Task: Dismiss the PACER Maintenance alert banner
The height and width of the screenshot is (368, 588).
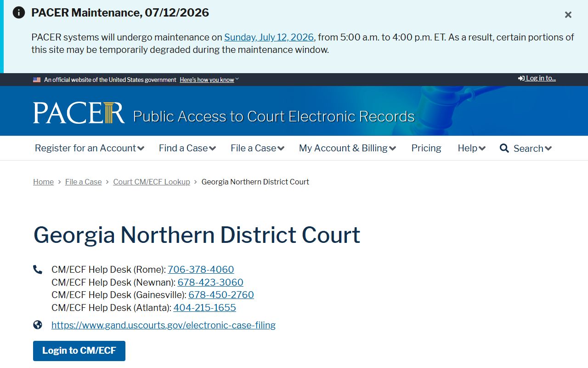Action: (x=568, y=15)
